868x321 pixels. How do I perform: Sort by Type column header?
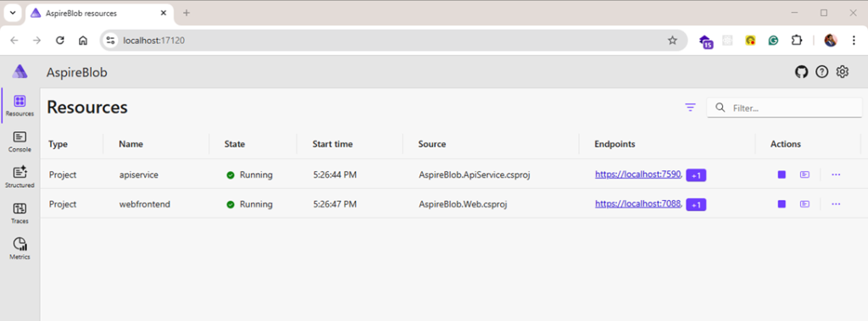pyautogui.click(x=58, y=144)
